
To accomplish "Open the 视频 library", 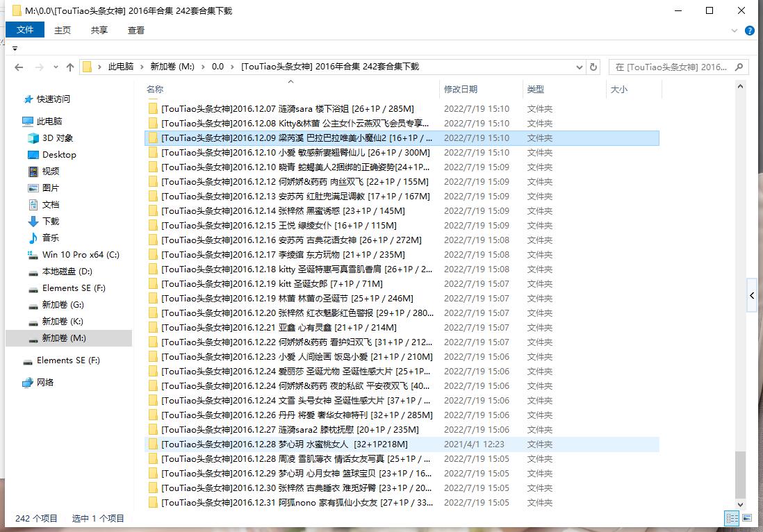I will (51, 171).
